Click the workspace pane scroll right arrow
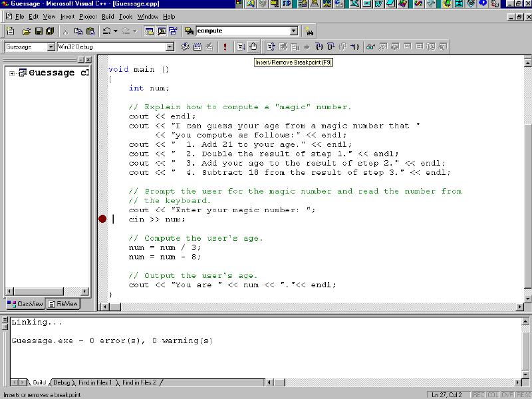Image resolution: width=532 pixels, height=399 pixels. coord(85,291)
